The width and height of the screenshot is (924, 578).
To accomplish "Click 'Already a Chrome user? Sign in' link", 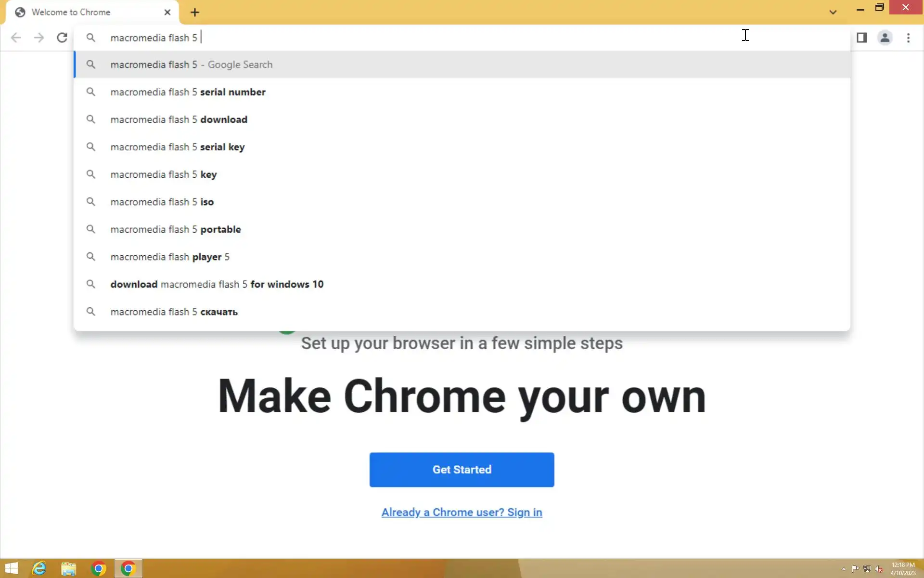I will tap(462, 512).
